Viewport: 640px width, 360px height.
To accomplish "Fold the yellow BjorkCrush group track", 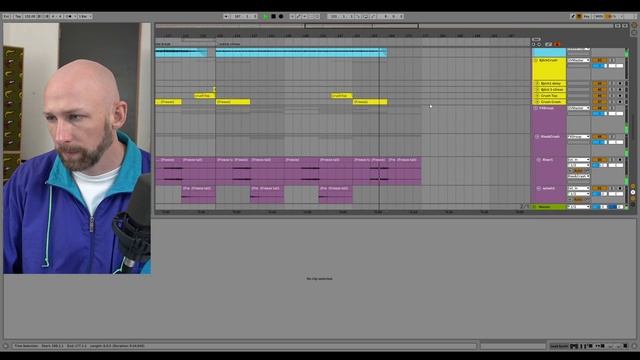I will click(x=536, y=60).
